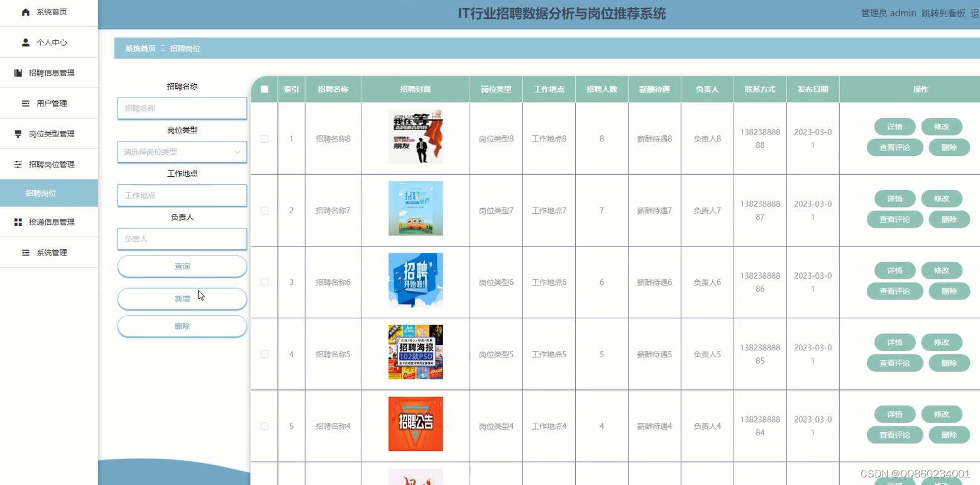This screenshot has width=980, height=485.
Task: Select the 招聘岗位 submenu item
Action: (49, 193)
